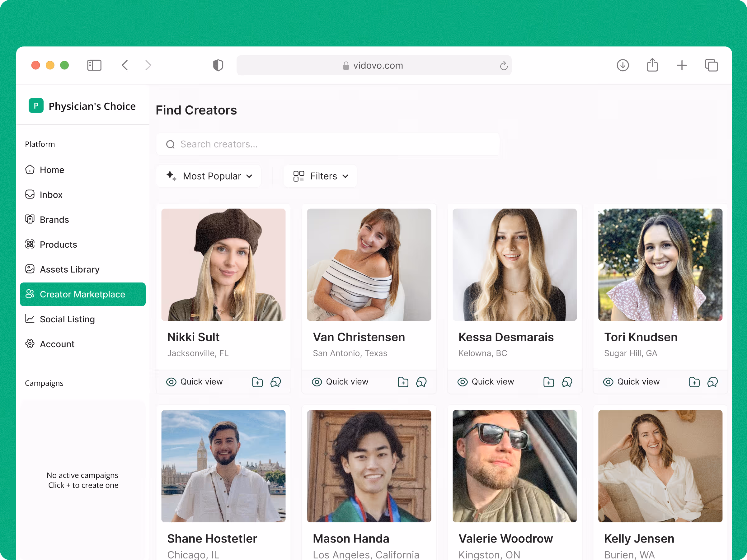Toggle the browser sidebar icon

pyautogui.click(x=94, y=65)
